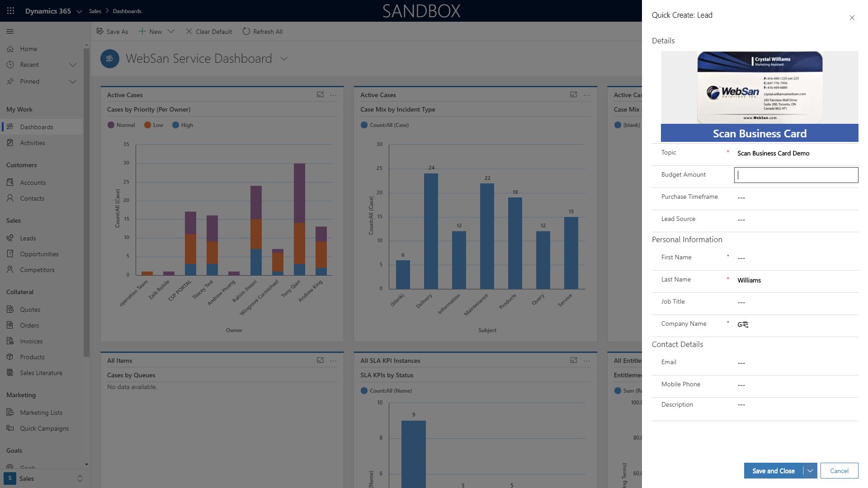Open Quick Campaigns in the sidebar
Image resolution: width=868 pixels, height=488 pixels.
[42, 428]
